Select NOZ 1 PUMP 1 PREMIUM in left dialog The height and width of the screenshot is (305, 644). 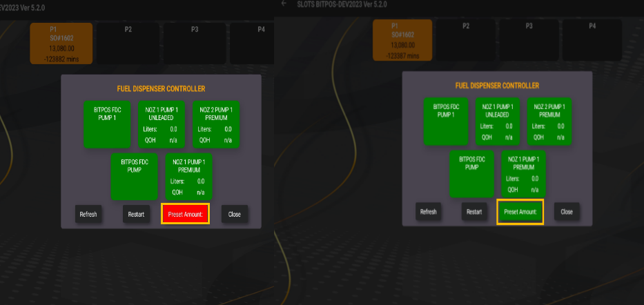188,176
